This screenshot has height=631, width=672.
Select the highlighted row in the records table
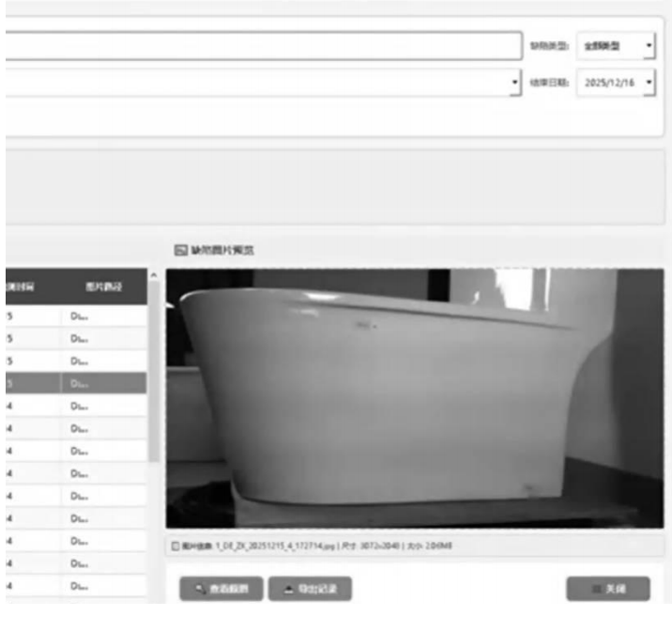(73, 383)
